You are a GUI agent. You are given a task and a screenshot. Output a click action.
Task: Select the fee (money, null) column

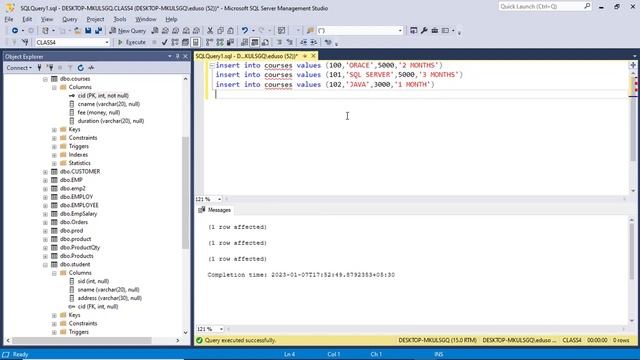[99, 112]
